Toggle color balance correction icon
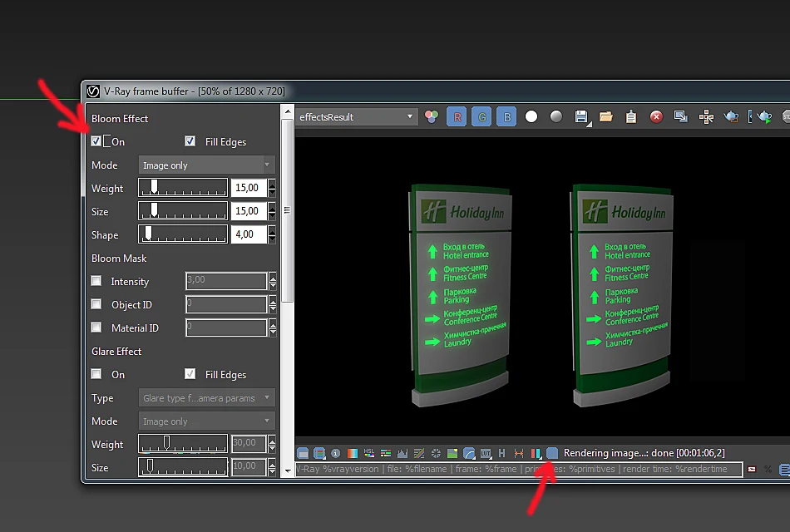Viewport: 790px width, 532px height. coord(386,453)
